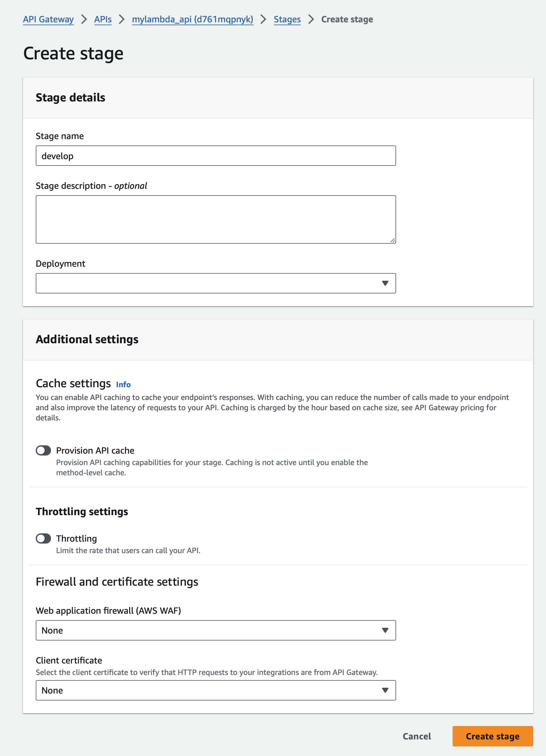546x756 pixels.
Task: Focus the Stage description text area
Action: tap(216, 219)
